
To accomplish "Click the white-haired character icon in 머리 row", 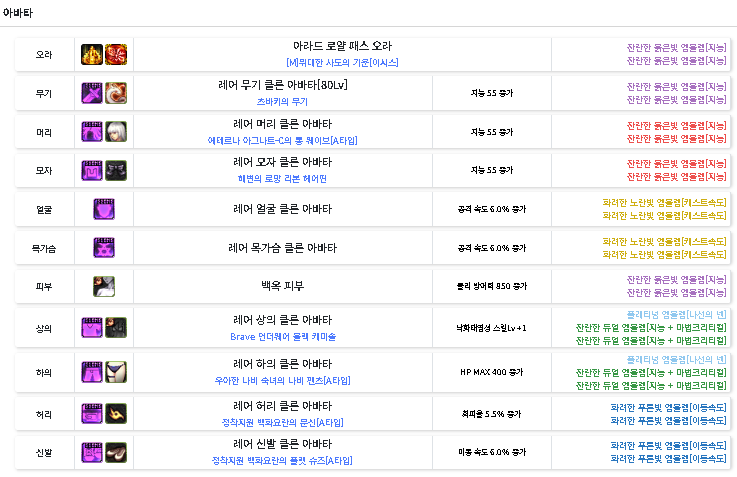I will coord(115,132).
